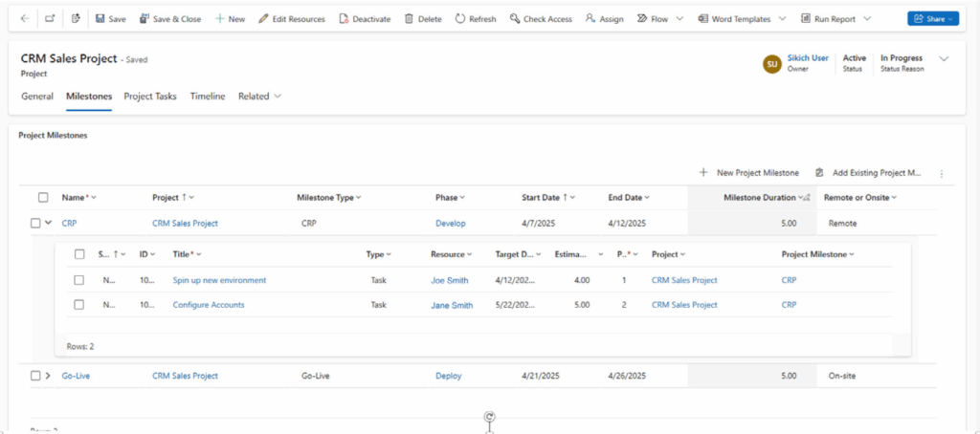
Task: Switch to the Project Tasks tab
Action: [150, 96]
